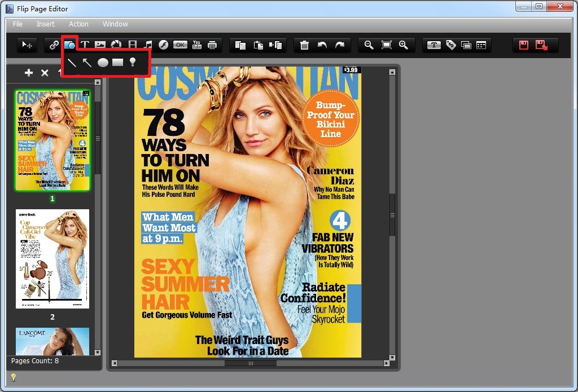Open the photo slideshow aperture icon
The height and width of the screenshot is (392, 578).
click(x=116, y=45)
